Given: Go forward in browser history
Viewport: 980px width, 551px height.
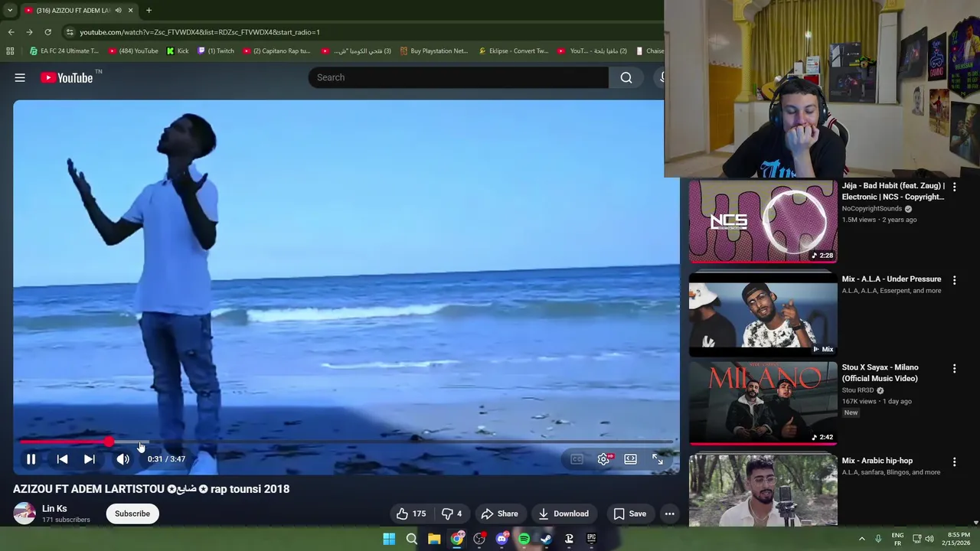Looking at the screenshot, I should pyautogui.click(x=29, y=32).
